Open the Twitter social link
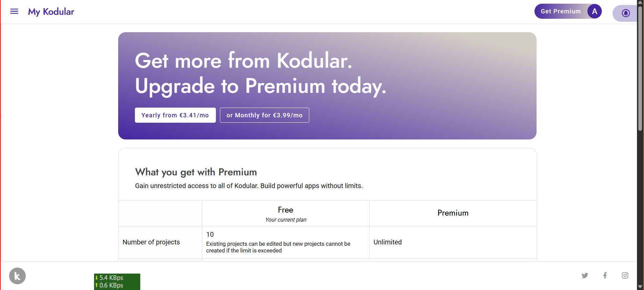This screenshot has width=644, height=290. coord(585,276)
